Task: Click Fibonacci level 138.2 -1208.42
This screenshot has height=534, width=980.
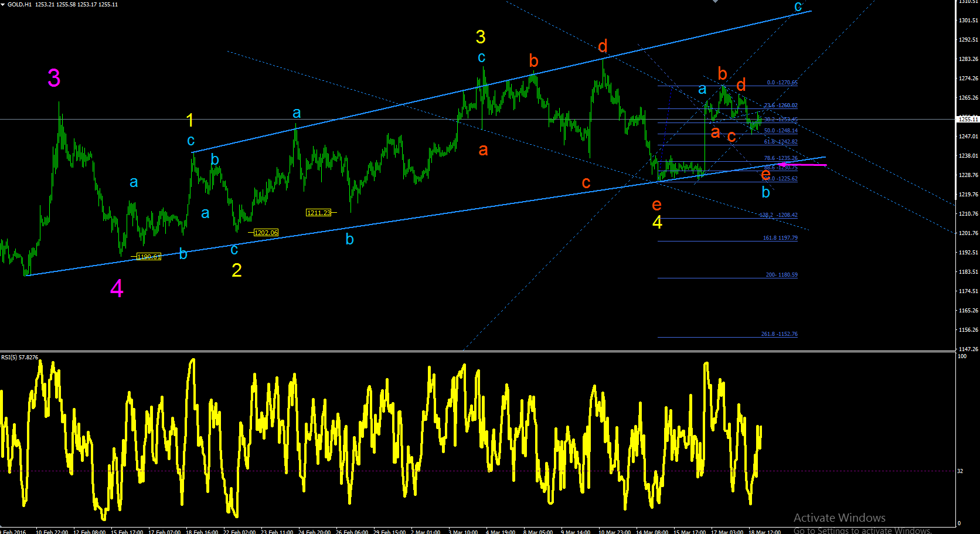Action: [x=778, y=215]
